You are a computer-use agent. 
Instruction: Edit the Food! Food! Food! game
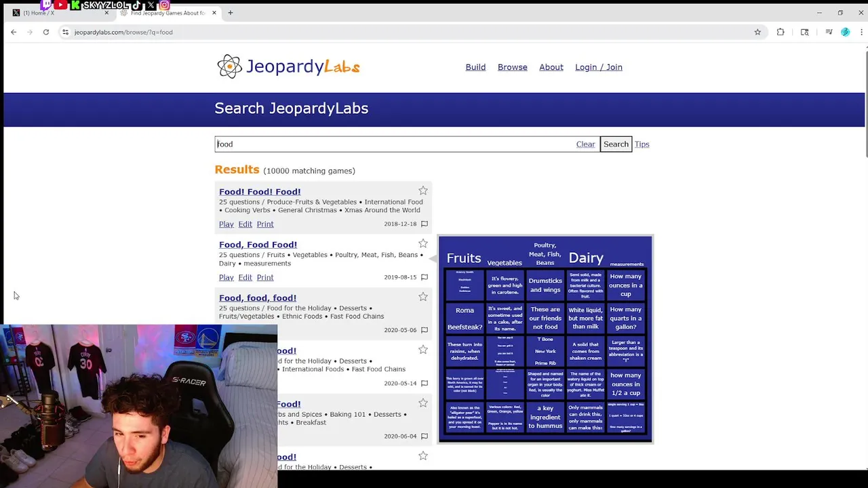(245, 224)
